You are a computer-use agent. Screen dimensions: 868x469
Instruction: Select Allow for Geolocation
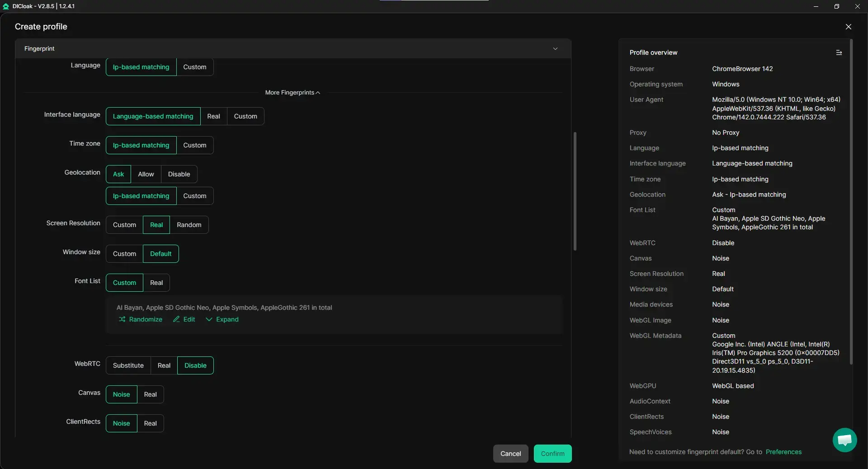pyautogui.click(x=146, y=174)
